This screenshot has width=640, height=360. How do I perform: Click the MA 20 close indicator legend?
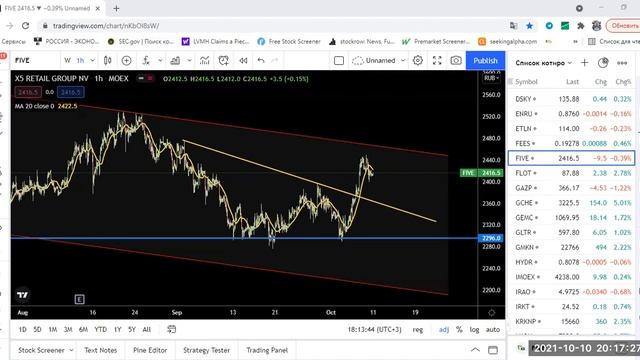point(46,106)
